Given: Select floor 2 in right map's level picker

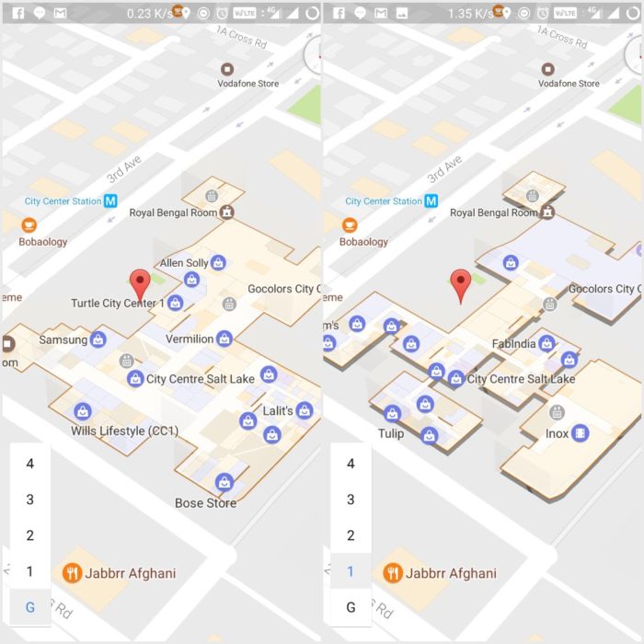Looking at the screenshot, I should [x=351, y=535].
